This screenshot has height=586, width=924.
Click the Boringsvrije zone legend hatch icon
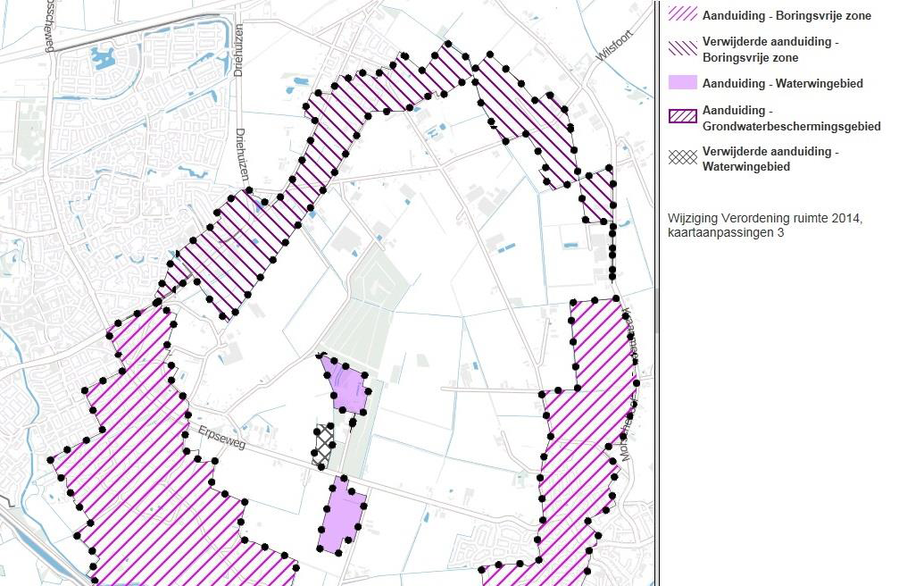click(683, 14)
